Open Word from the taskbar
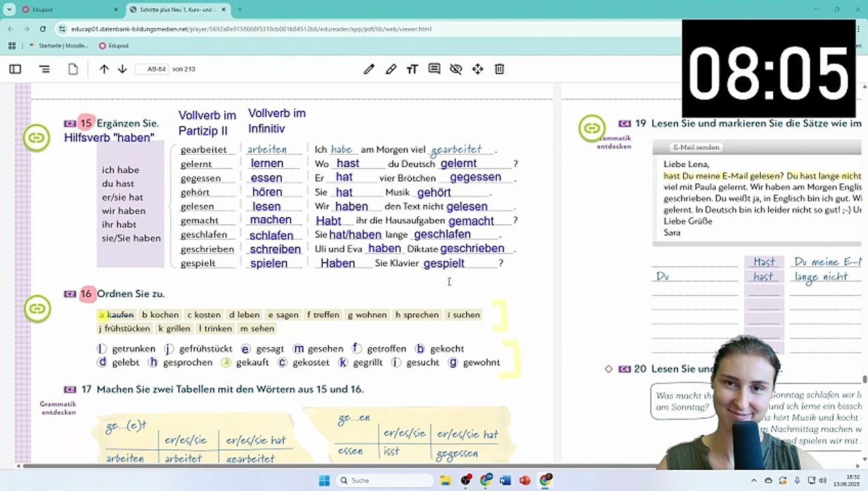The width and height of the screenshot is (868, 491). click(x=505, y=480)
